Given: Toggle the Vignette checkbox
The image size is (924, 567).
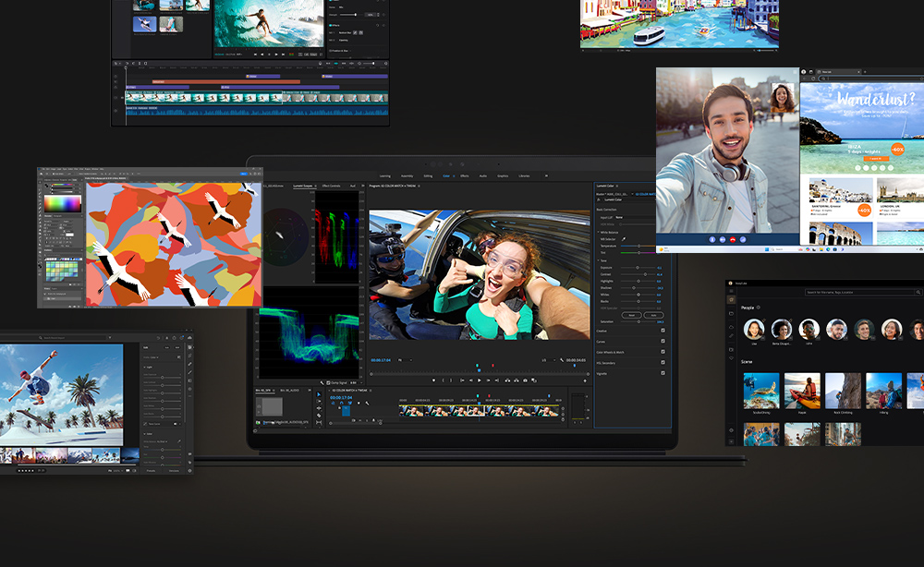Looking at the screenshot, I should click(663, 373).
